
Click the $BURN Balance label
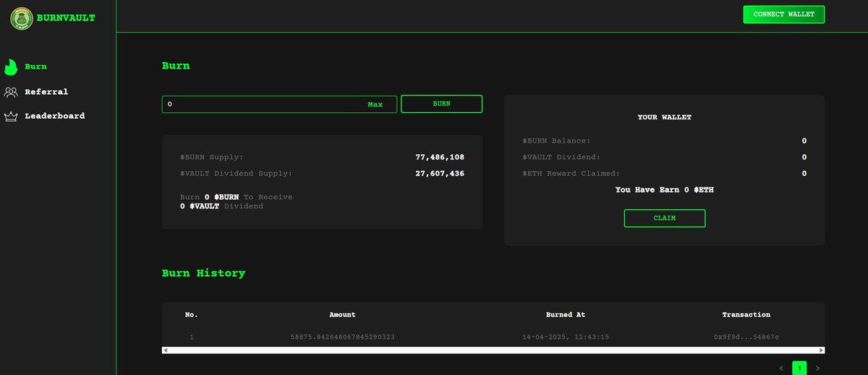[x=556, y=140]
